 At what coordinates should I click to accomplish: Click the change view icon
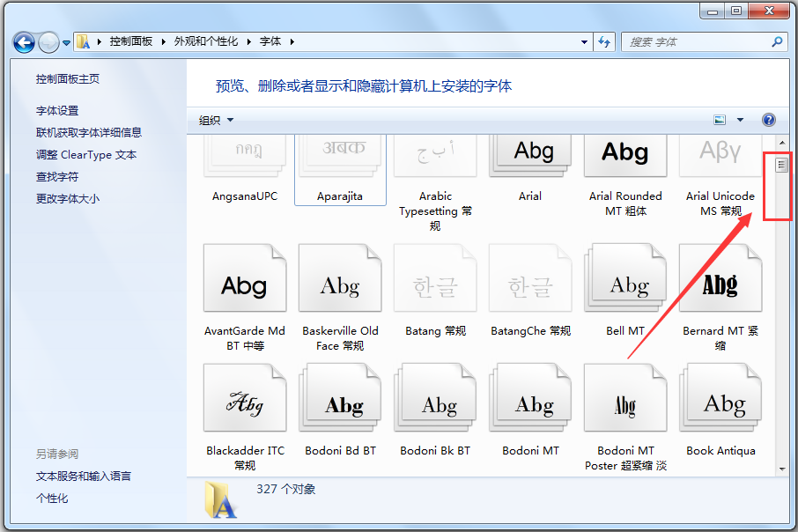tap(720, 120)
